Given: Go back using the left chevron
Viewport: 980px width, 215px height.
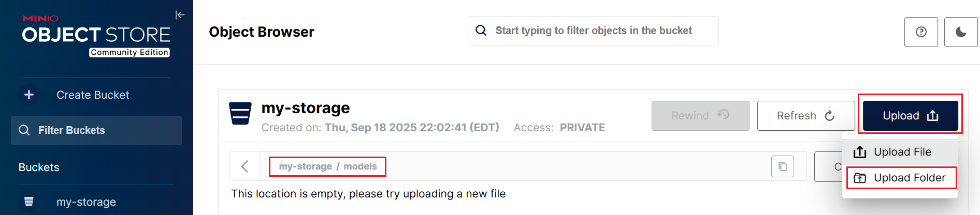Looking at the screenshot, I should click(245, 166).
